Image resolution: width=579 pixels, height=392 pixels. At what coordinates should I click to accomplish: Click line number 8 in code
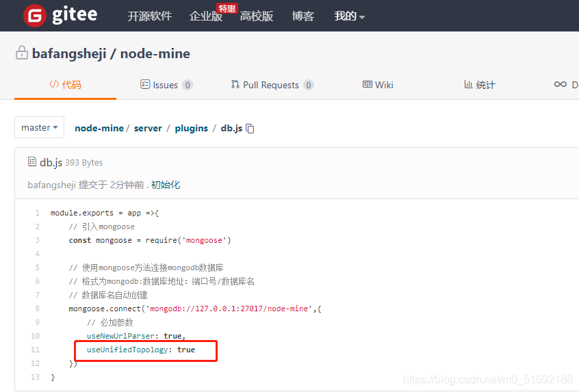[x=37, y=309]
